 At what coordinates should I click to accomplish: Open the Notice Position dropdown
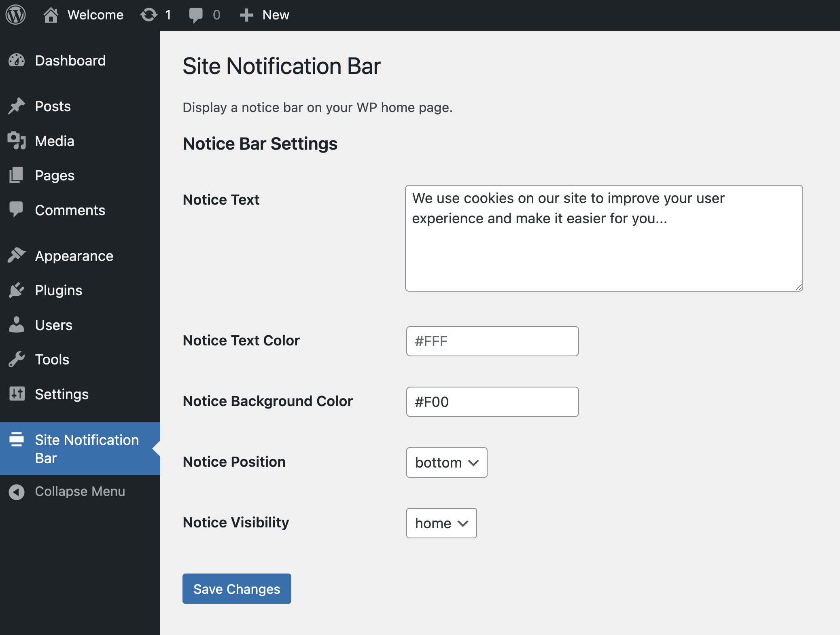click(x=446, y=462)
